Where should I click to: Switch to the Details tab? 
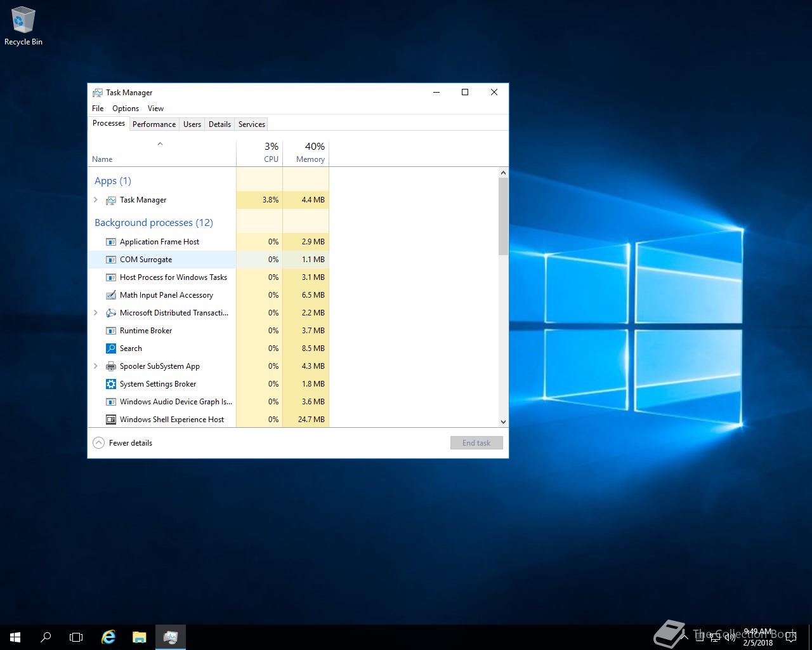pos(219,124)
